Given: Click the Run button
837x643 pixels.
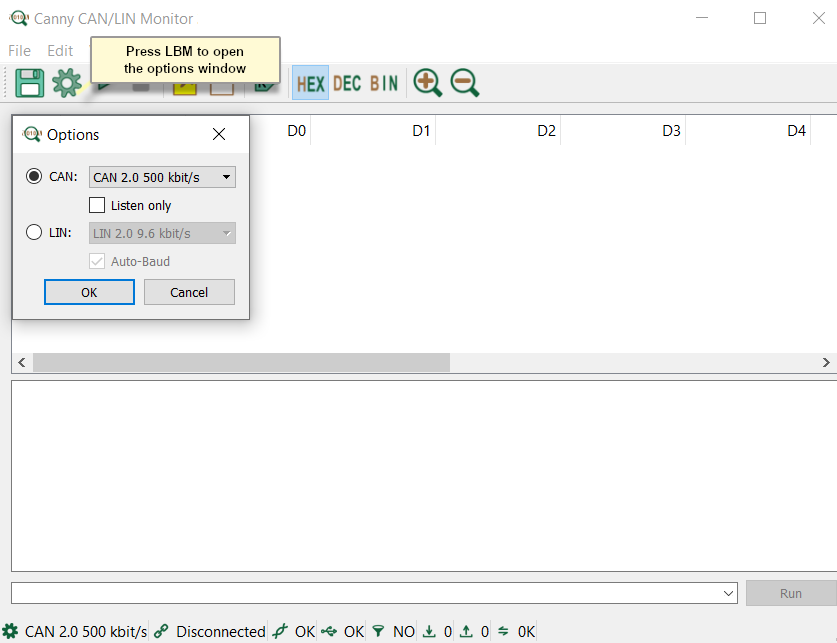Looking at the screenshot, I should [x=791, y=593].
